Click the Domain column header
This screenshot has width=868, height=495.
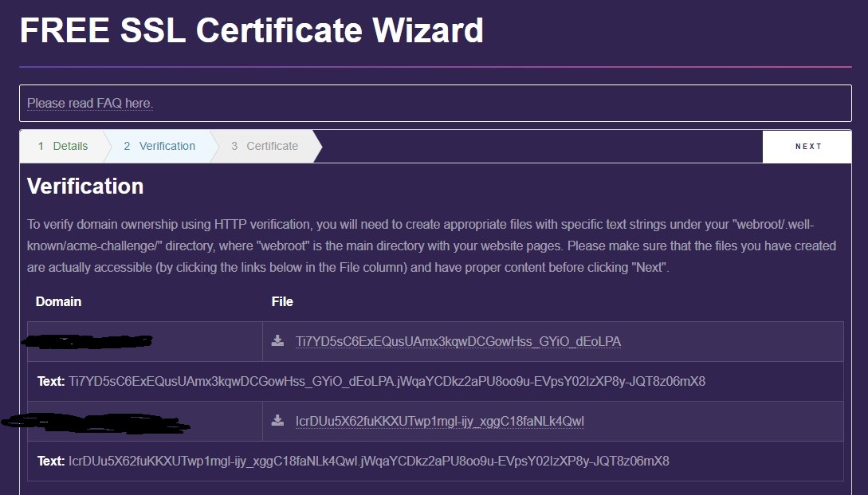pyautogui.click(x=58, y=301)
